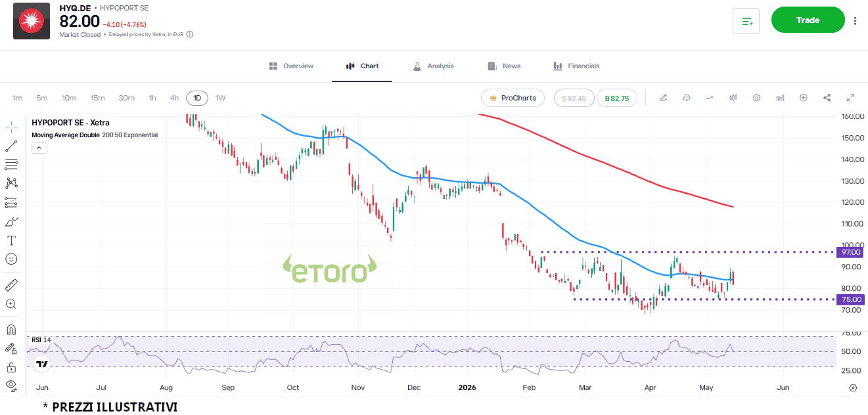Image resolution: width=868 pixels, height=415 pixels.
Task: Open the News tab
Action: click(504, 66)
